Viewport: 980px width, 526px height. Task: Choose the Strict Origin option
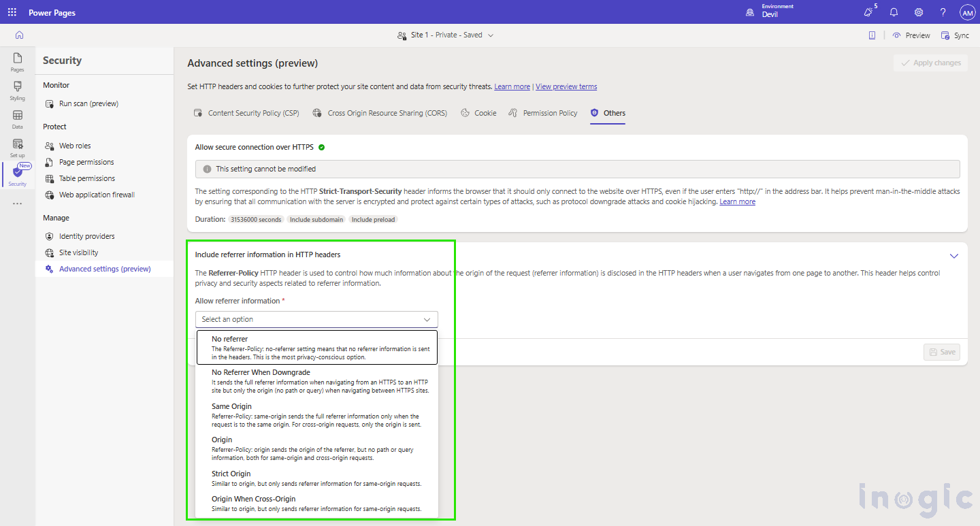click(317, 478)
